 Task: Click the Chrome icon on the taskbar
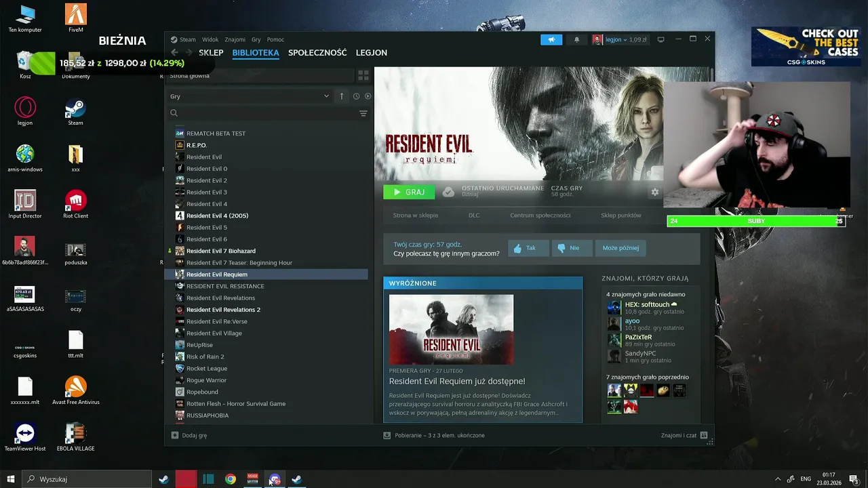click(231, 479)
